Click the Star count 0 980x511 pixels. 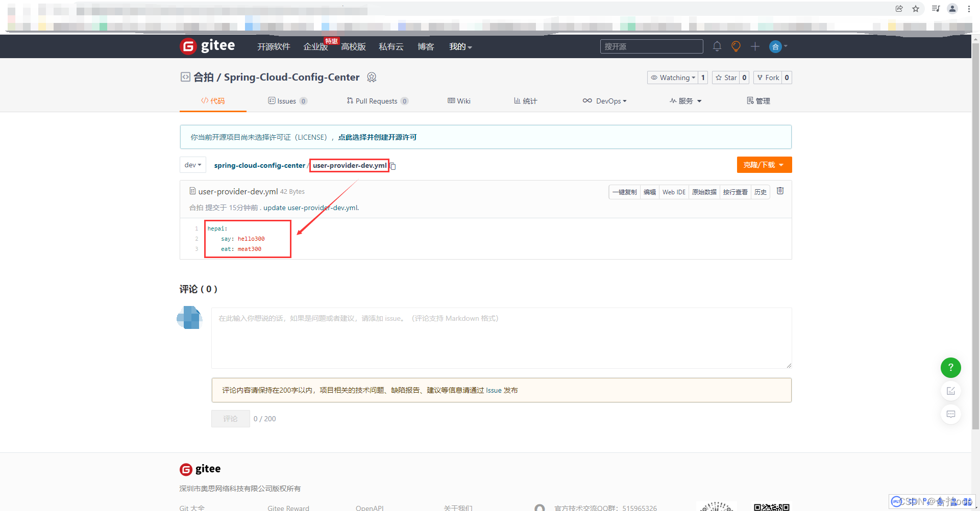pyautogui.click(x=744, y=78)
